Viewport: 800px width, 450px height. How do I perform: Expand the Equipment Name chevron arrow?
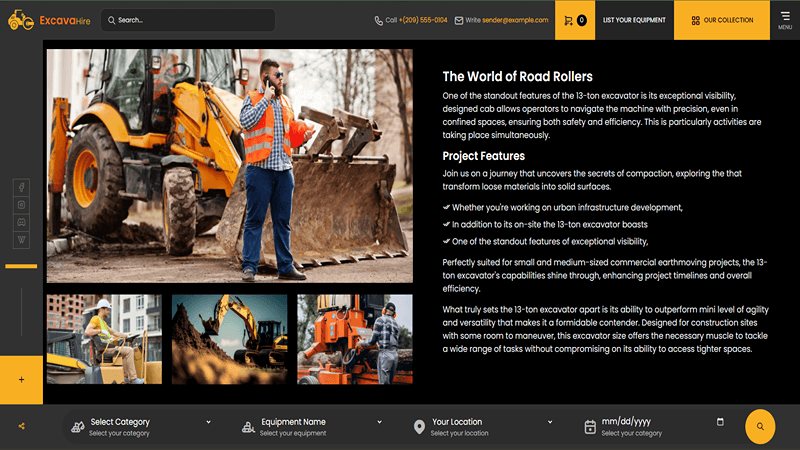click(x=379, y=422)
